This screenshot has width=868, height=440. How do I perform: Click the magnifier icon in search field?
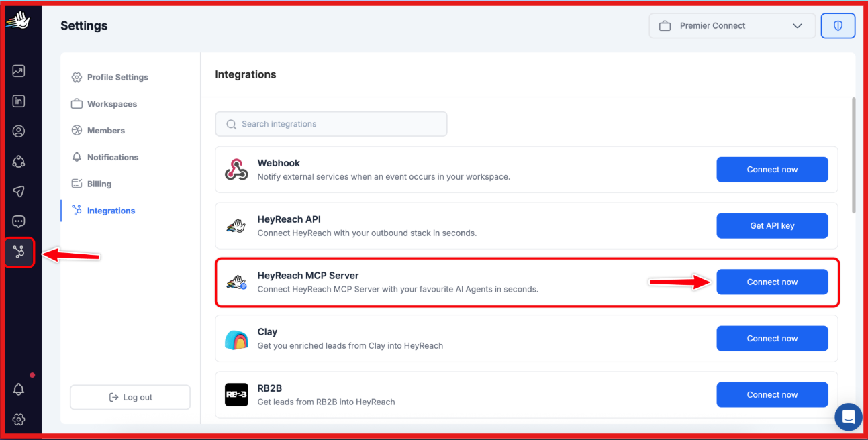tap(232, 124)
